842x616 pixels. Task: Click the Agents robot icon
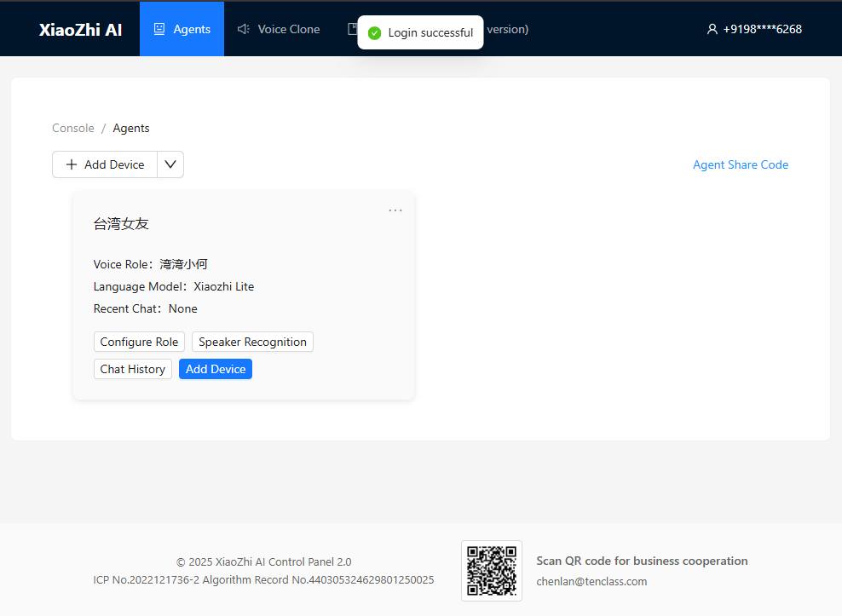[x=159, y=29]
